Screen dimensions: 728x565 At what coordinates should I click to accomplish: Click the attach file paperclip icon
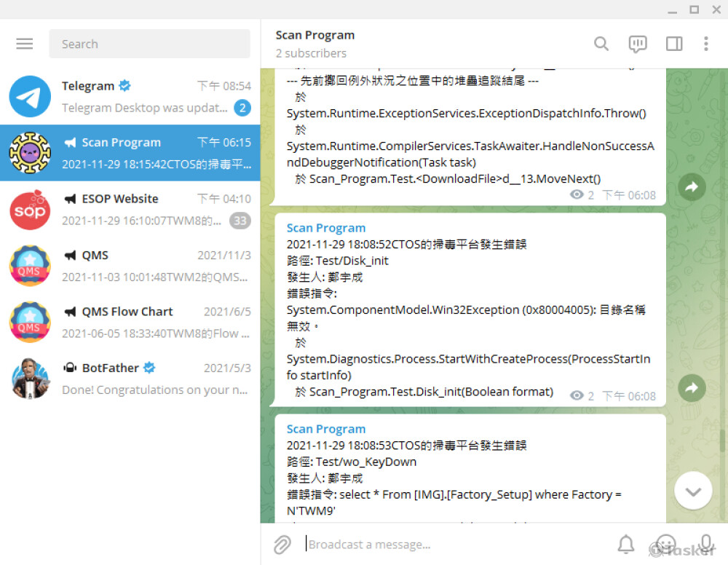click(282, 544)
